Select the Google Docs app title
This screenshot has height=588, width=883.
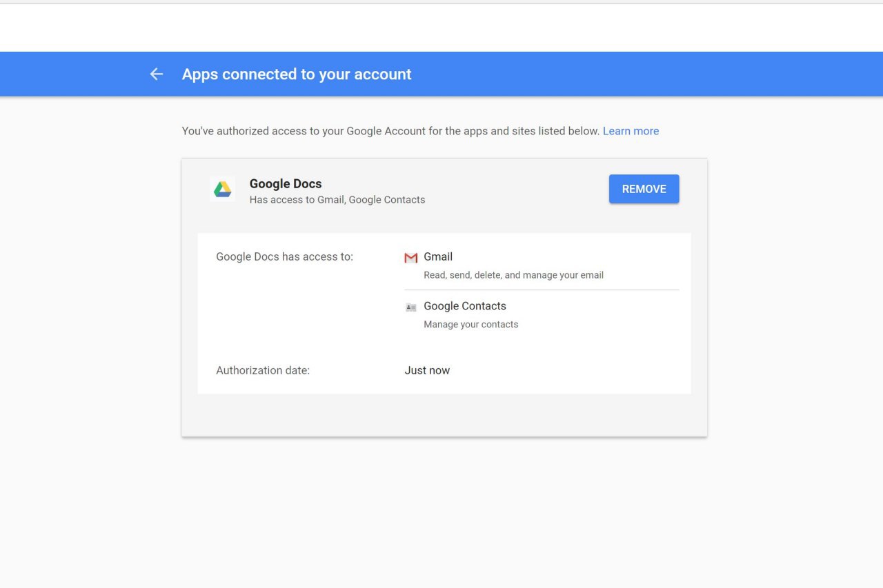tap(286, 183)
